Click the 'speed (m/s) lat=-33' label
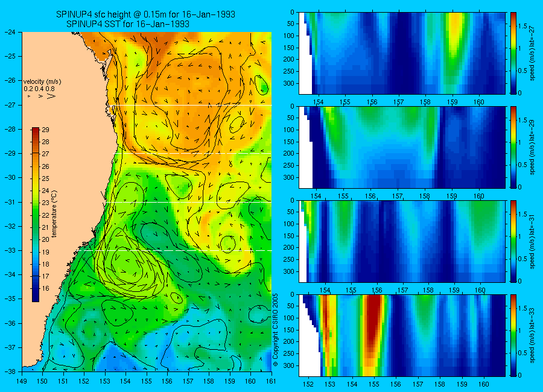This screenshot has width=543, height=392. pyautogui.click(x=532, y=335)
